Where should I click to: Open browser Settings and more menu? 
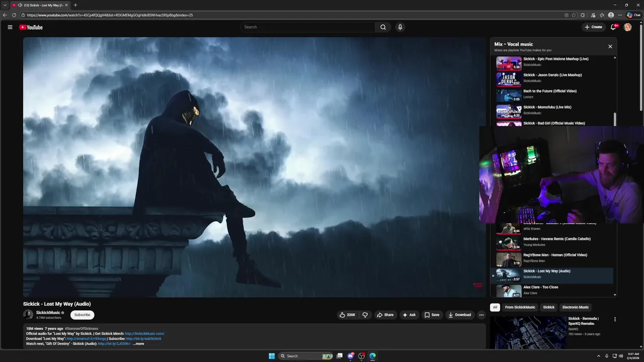point(620,15)
